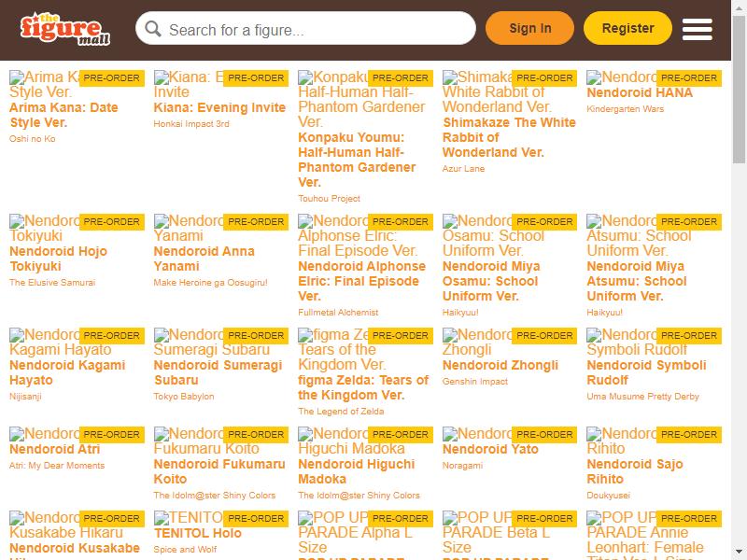This screenshot has height=560, width=747.
Task: Click the Register button
Action: [627, 29]
